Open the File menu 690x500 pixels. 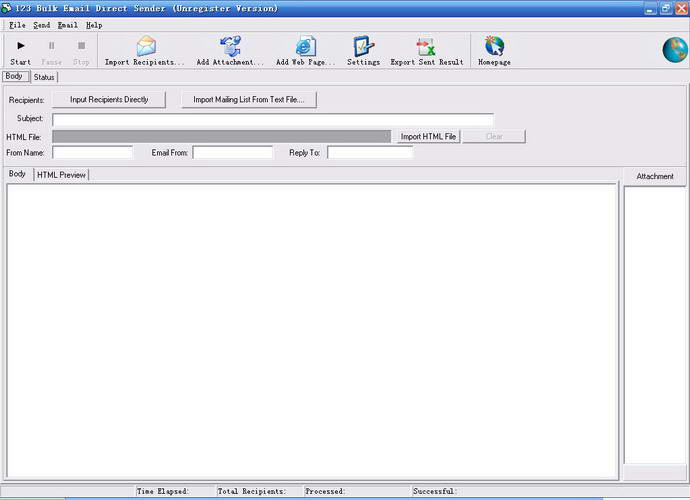pyautogui.click(x=17, y=25)
